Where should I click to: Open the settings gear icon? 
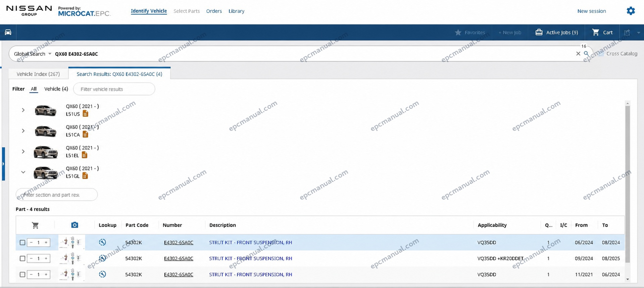[x=631, y=11]
